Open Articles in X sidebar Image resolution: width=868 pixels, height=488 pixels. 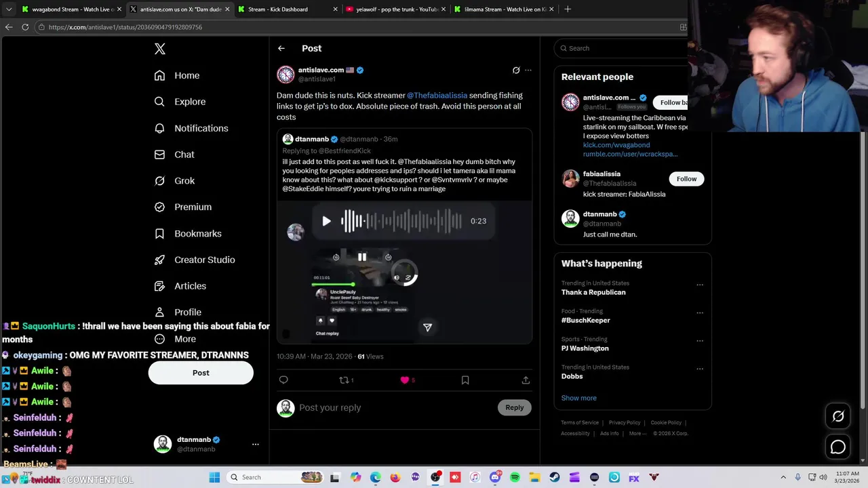(x=180, y=286)
